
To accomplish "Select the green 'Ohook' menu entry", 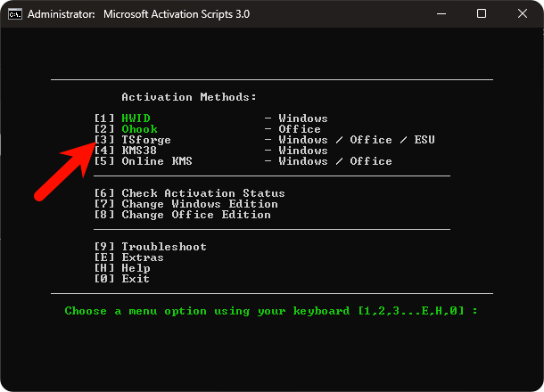I will 139,129.
